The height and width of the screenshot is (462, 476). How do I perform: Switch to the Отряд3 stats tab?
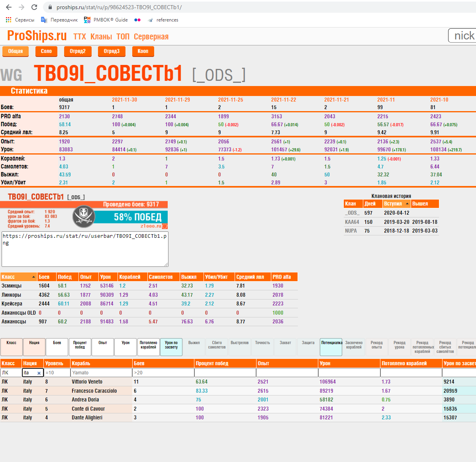click(112, 51)
